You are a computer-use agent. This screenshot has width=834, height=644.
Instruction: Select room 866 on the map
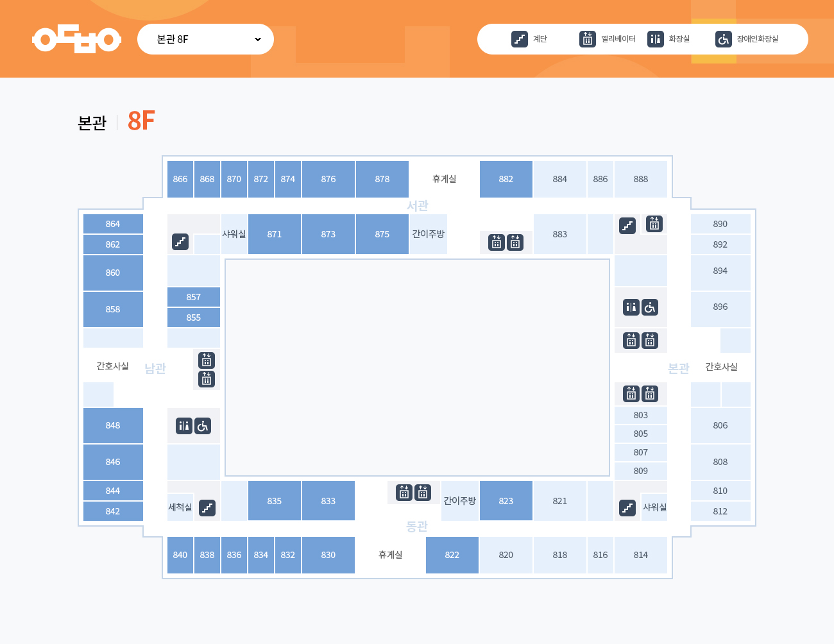tap(180, 179)
